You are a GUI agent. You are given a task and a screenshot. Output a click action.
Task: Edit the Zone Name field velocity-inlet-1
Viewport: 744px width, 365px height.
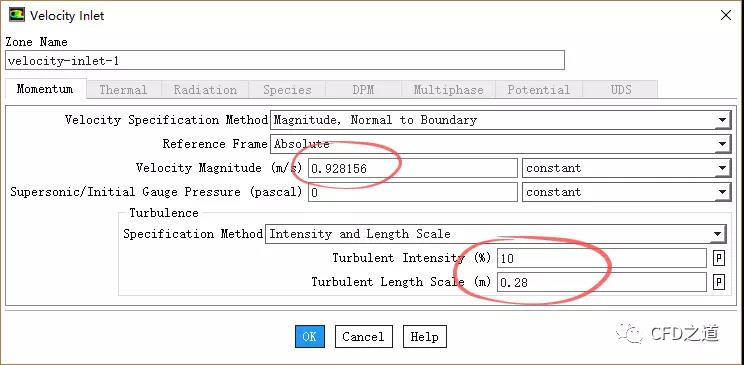285,60
